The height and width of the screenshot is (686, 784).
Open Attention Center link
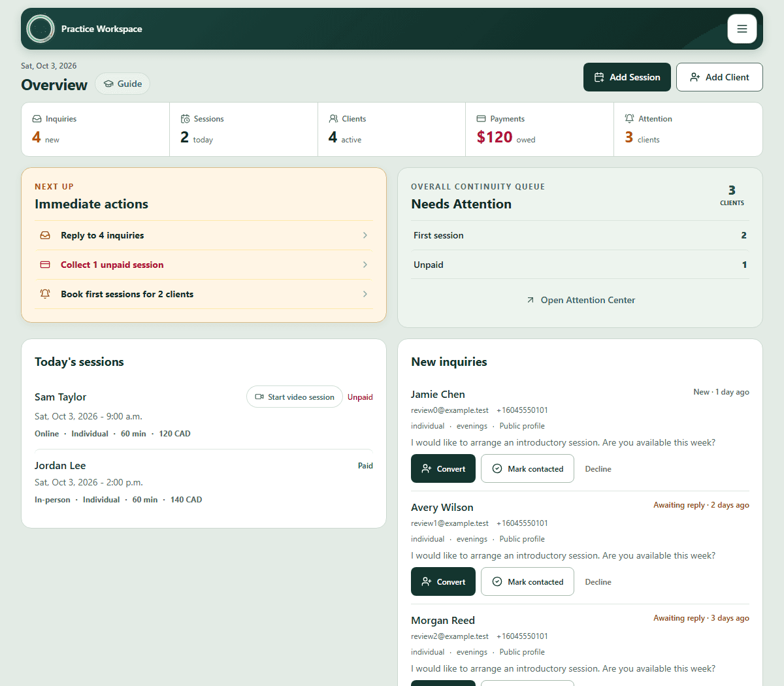pos(580,300)
